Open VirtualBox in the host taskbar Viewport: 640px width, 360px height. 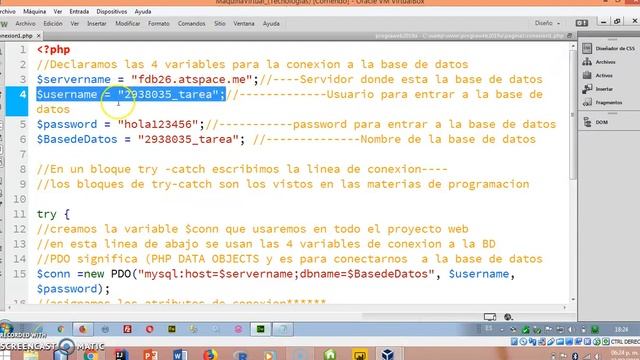click(x=387, y=354)
